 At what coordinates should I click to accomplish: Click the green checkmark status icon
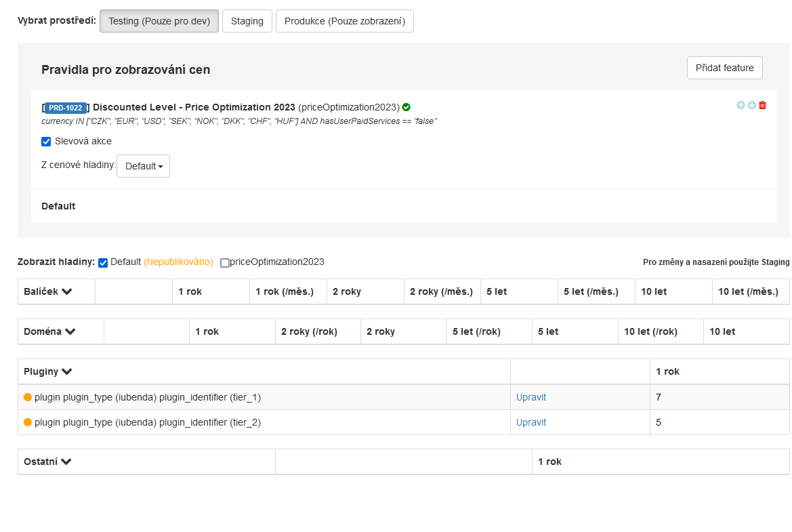406,107
